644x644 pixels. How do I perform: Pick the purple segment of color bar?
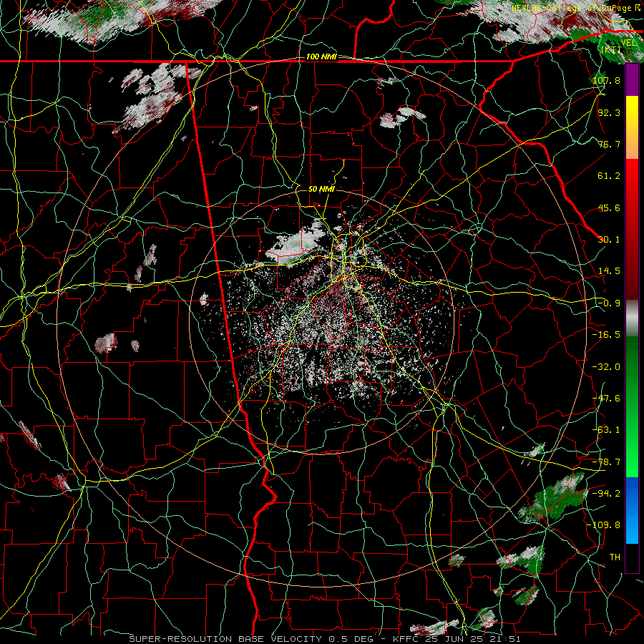tap(632, 80)
